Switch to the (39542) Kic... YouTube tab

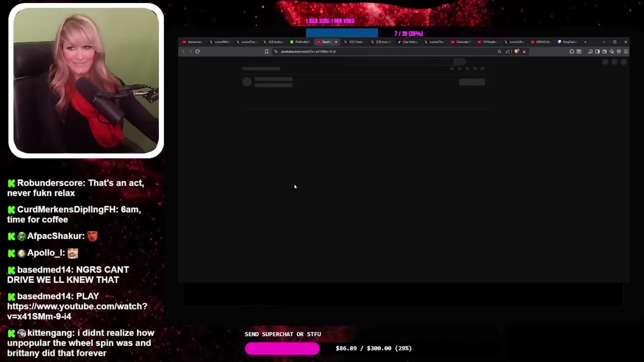(x=541, y=42)
